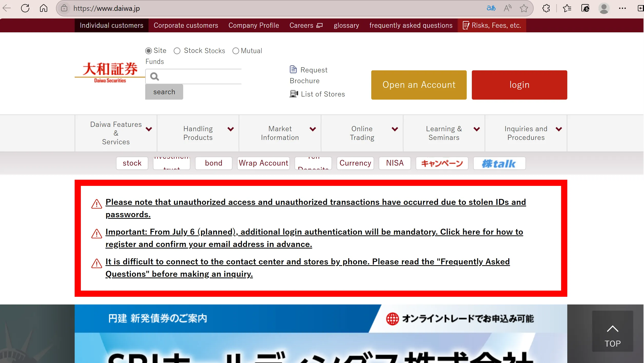Click the Open an Account button
The width and height of the screenshot is (644, 363).
point(419,85)
